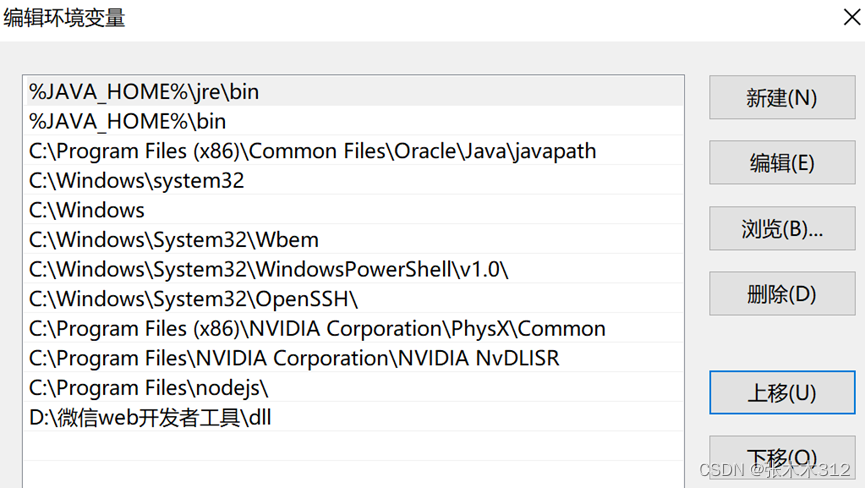Open the 浏览(B)... folder browser
865x488 pixels.
782,228
